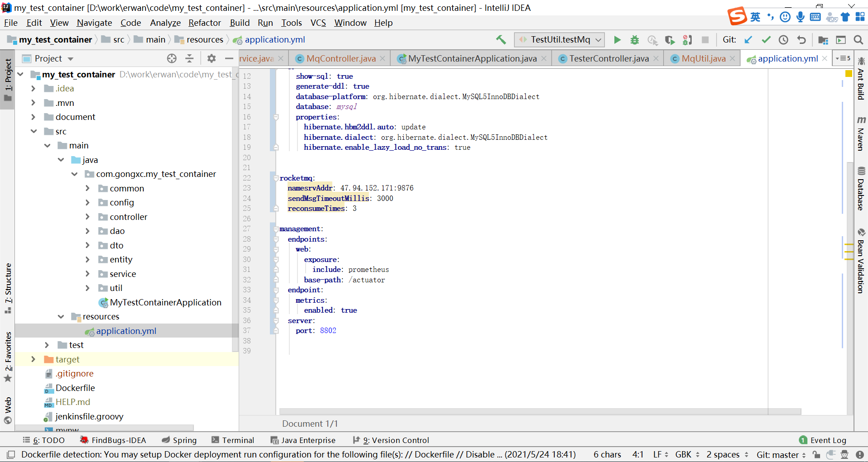Open the FindBugs-IDEA tool window

click(x=113, y=440)
